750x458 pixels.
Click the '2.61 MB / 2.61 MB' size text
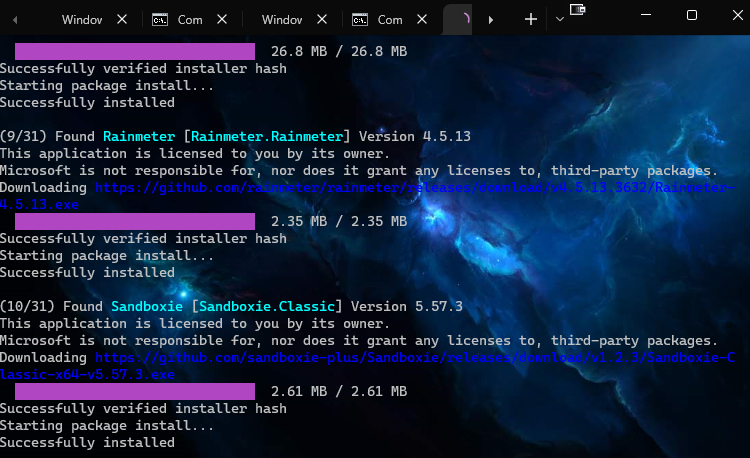pyautogui.click(x=339, y=392)
